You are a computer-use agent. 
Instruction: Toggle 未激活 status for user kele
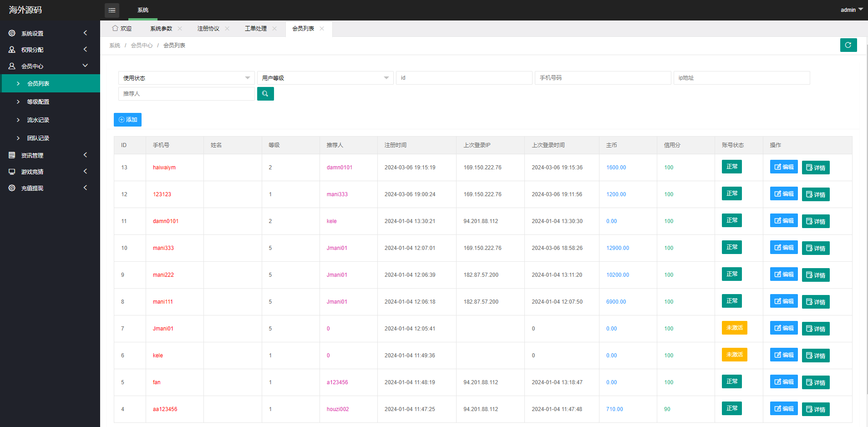tap(734, 355)
